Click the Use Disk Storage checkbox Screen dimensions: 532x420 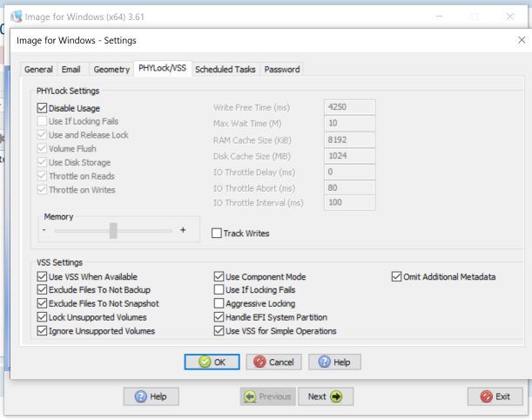[x=42, y=162]
